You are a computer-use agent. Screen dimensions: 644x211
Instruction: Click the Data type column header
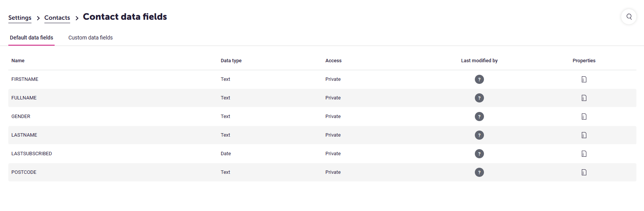coord(231,61)
